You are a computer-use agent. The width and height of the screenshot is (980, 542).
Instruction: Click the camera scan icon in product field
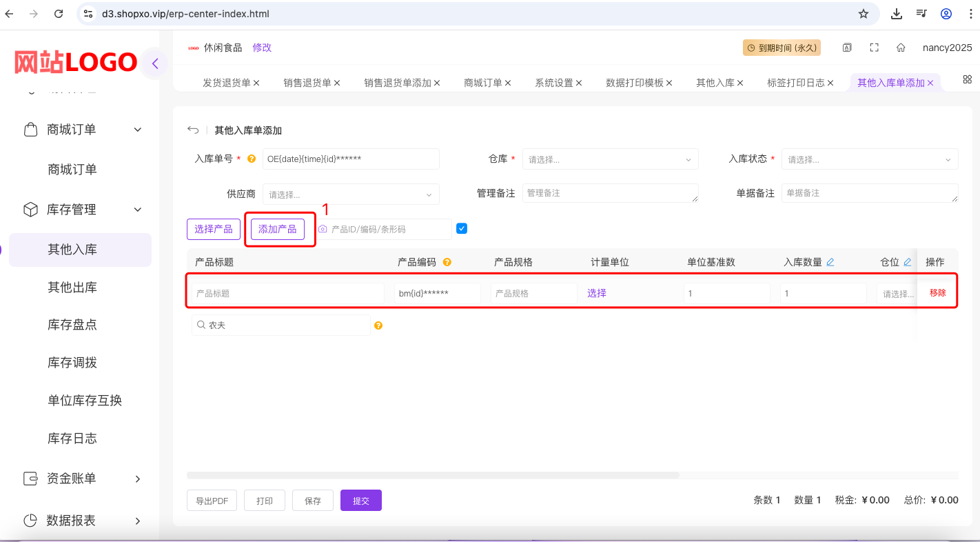[x=323, y=229]
